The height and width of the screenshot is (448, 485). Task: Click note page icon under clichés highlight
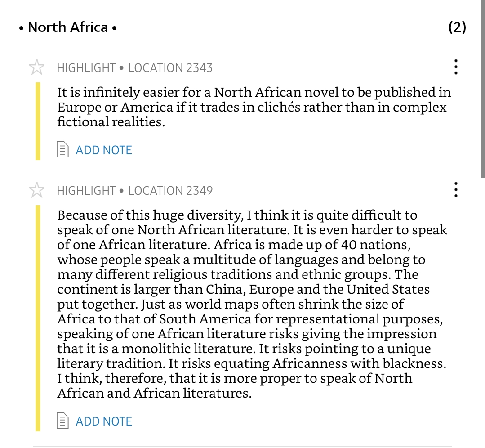62,150
